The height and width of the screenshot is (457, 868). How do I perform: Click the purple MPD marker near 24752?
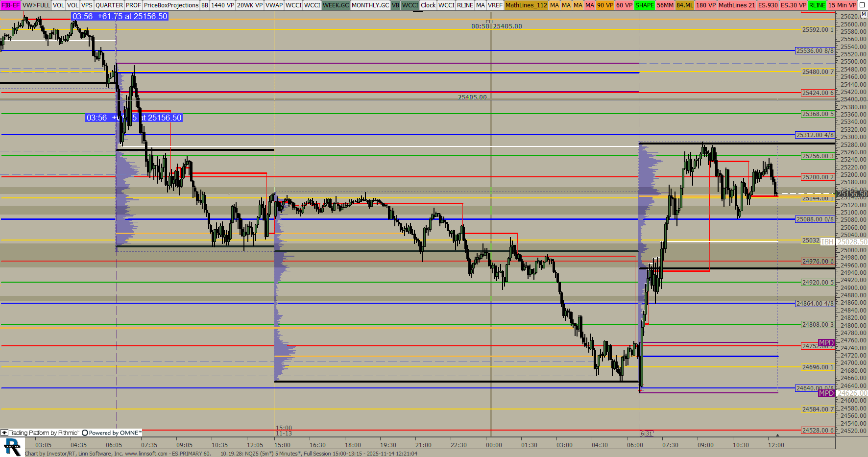click(826, 343)
